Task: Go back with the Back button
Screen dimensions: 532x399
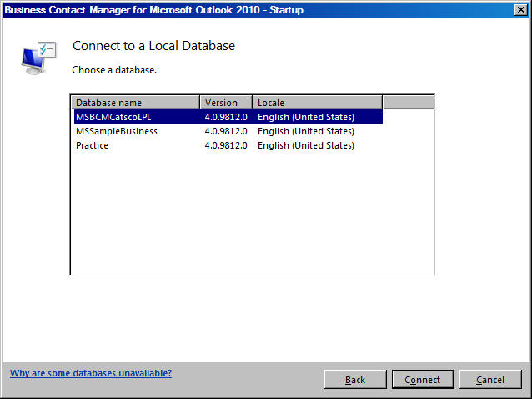Action: pyautogui.click(x=355, y=379)
